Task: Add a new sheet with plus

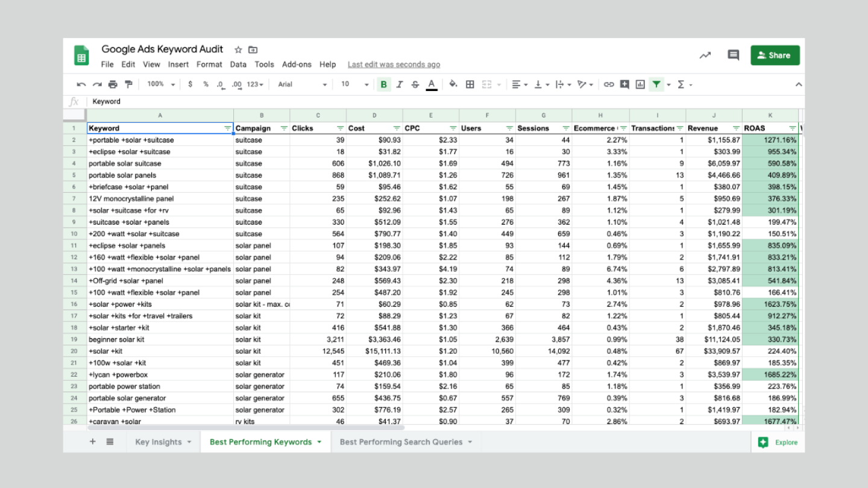Action: [93, 442]
